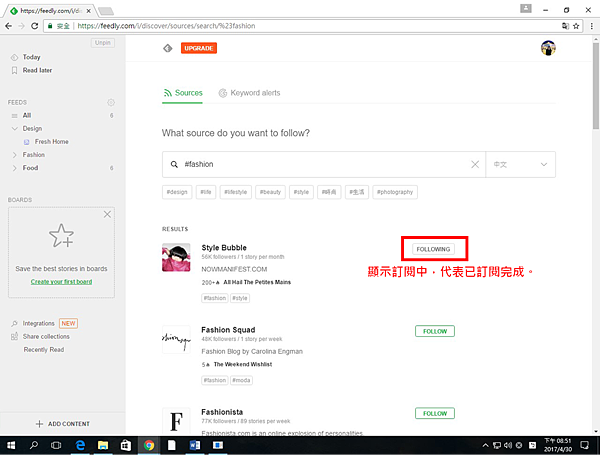Viewport: 600px width, 458px height.
Task: Select the #life suggestion tag
Action: [206, 192]
